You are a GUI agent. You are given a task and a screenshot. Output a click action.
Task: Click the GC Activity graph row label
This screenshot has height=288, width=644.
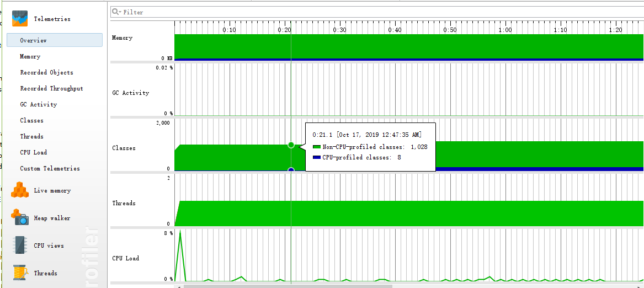coord(131,93)
